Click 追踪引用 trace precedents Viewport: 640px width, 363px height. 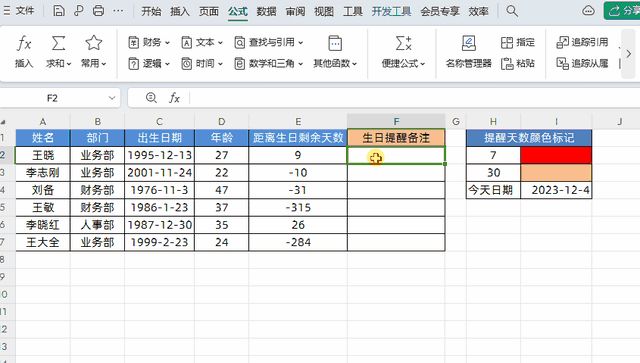click(x=582, y=42)
